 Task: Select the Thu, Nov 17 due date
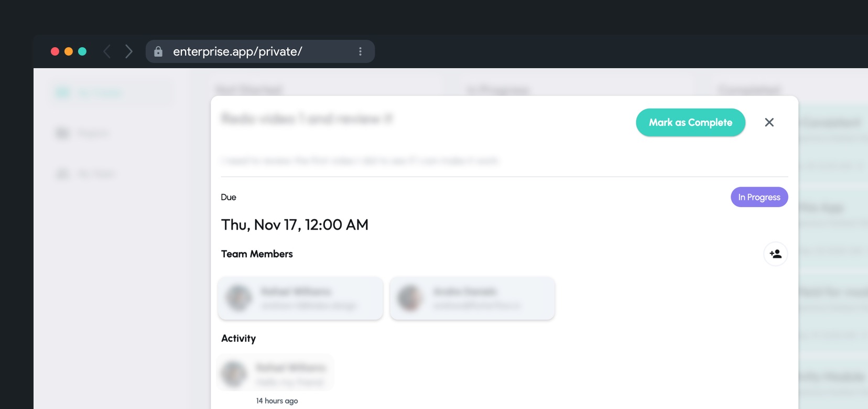tap(295, 225)
